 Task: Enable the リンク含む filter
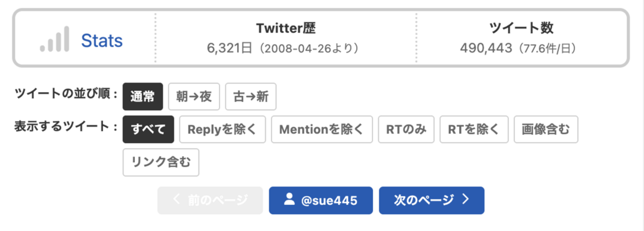tap(161, 162)
